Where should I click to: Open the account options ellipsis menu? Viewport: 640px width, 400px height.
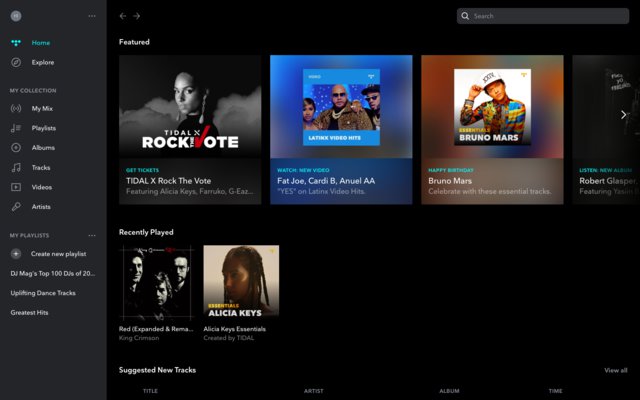click(x=92, y=16)
